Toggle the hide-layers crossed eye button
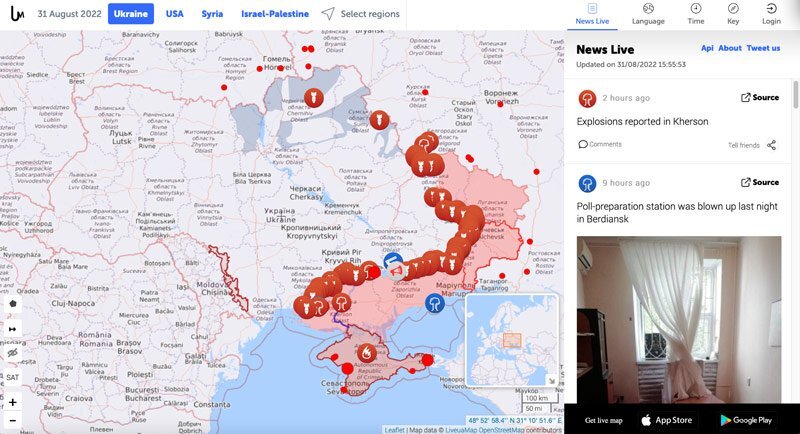The height and width of the screenshot is (434, 800). click(x=12, y=353)
